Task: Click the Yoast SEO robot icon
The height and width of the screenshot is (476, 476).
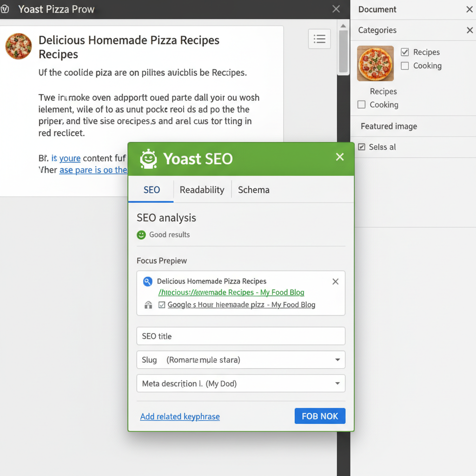Action: [148, 159]
